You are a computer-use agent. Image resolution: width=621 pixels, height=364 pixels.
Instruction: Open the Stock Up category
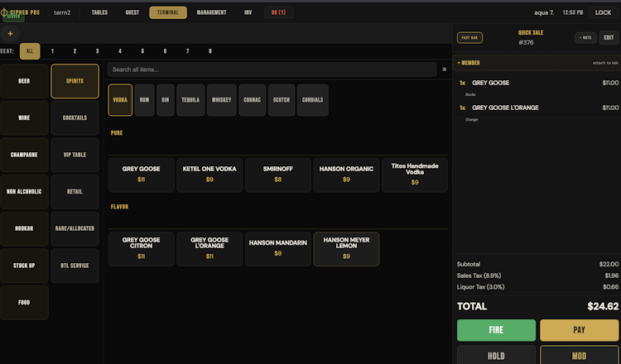click(x=24, y=266)
